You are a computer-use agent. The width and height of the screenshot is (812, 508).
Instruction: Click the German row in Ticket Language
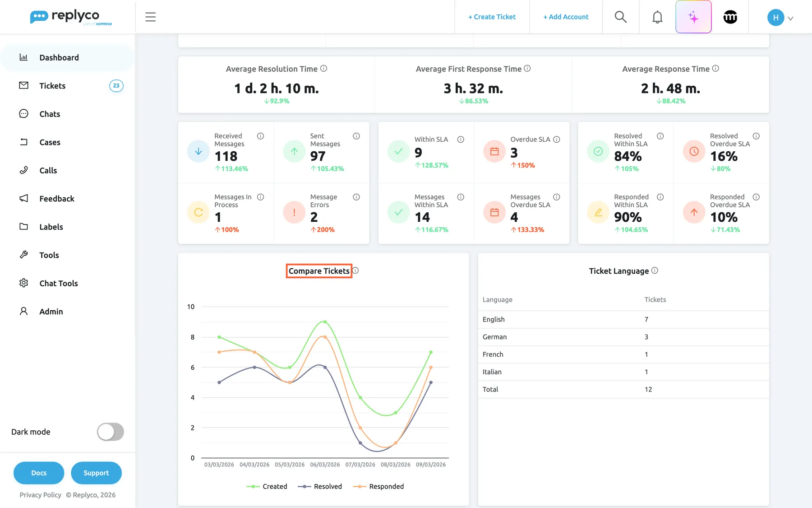[x=623, y=337]
